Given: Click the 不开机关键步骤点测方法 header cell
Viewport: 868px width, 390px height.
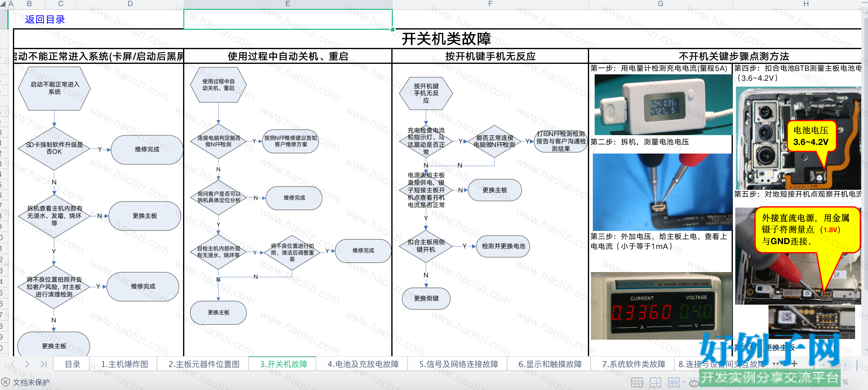Looking at the screenshot, I should pos(725,56).
